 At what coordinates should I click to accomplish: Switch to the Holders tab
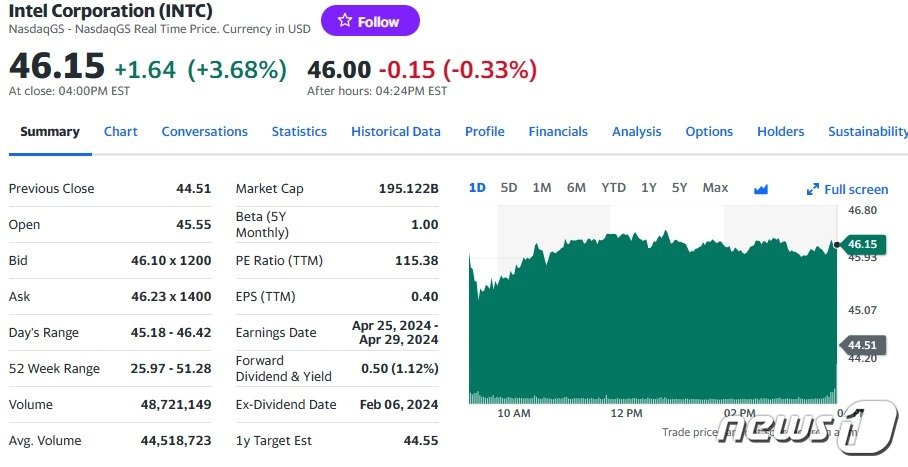coord(780,131)
